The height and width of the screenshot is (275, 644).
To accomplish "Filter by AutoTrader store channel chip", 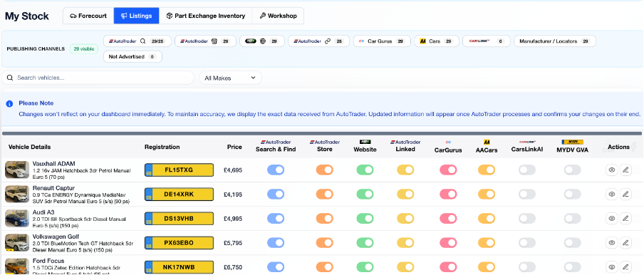I will 205,41.
